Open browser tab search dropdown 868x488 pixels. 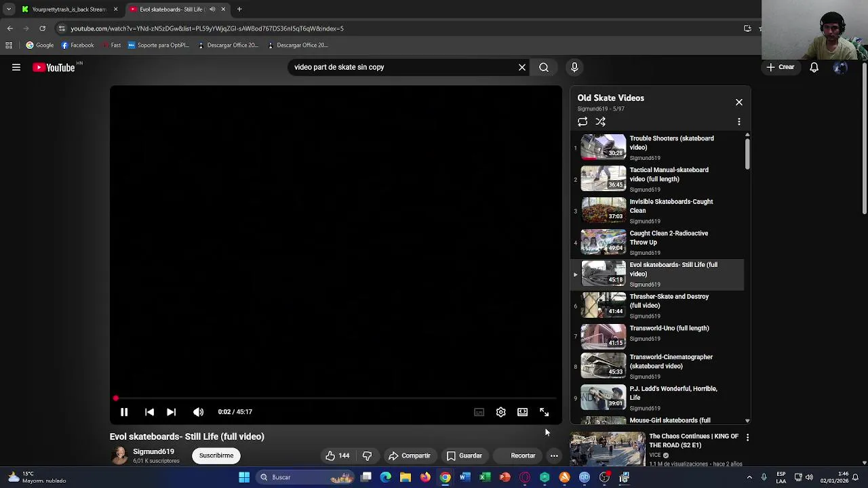pos(8,9)
